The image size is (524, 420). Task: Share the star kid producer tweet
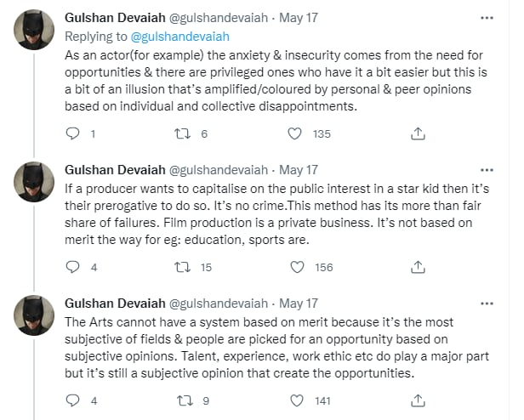point(418,267)
